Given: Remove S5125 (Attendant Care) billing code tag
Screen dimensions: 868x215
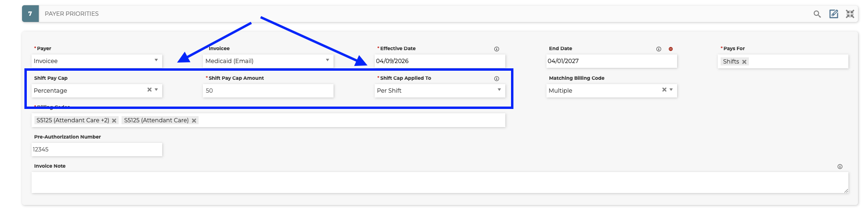Looking at the screenshot, I should [x=194, y=121].
